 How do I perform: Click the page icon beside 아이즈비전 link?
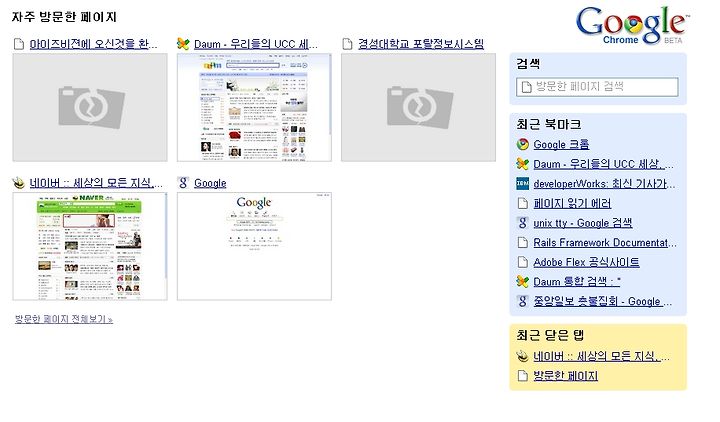pos(19,44)
